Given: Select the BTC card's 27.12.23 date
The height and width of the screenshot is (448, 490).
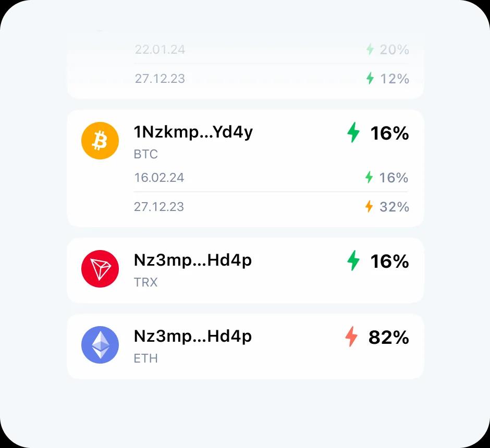Looking at the screenshot, I should [159, 207].
